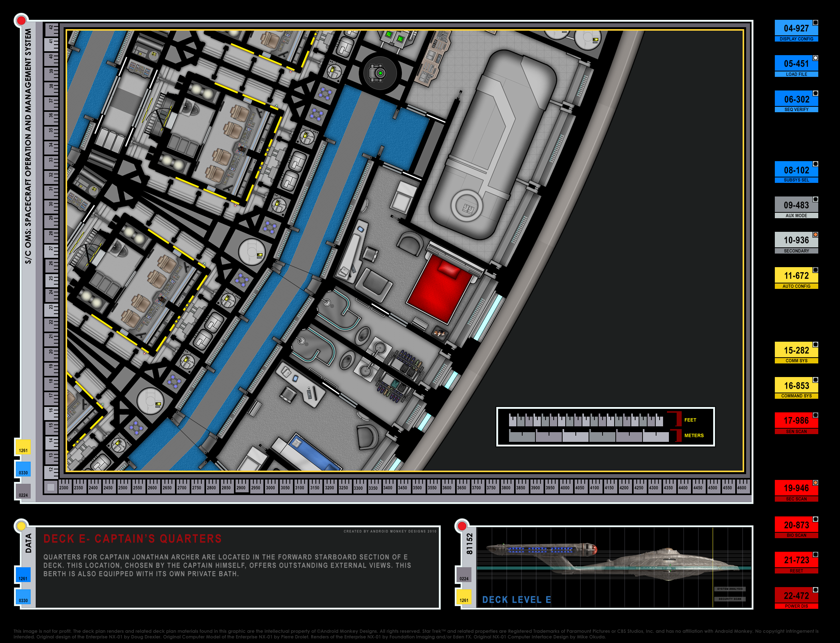Click the 2900 marker on horizontal ruler
Viewport: 840px width, 643px height.
coord(241,488)
